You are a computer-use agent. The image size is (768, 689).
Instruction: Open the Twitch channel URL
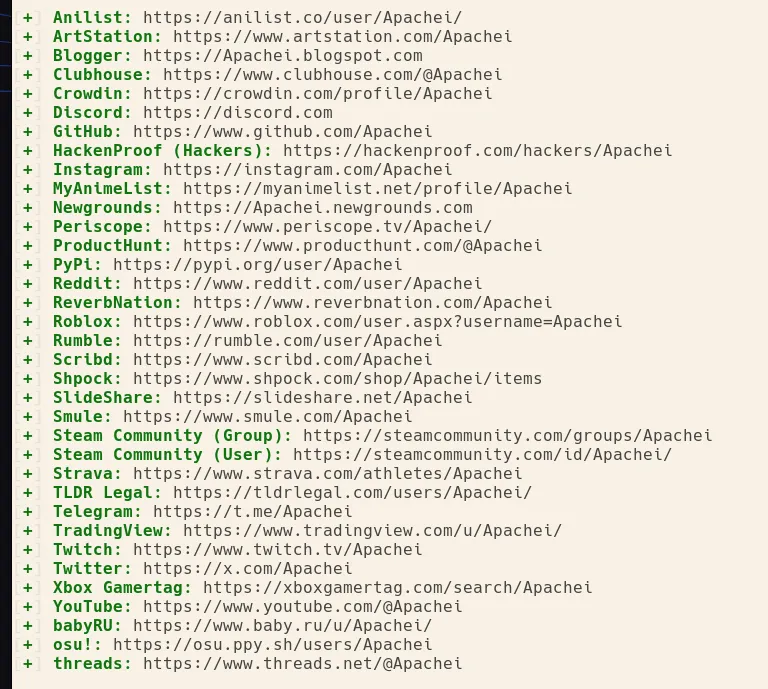click(x=277, y=549)
